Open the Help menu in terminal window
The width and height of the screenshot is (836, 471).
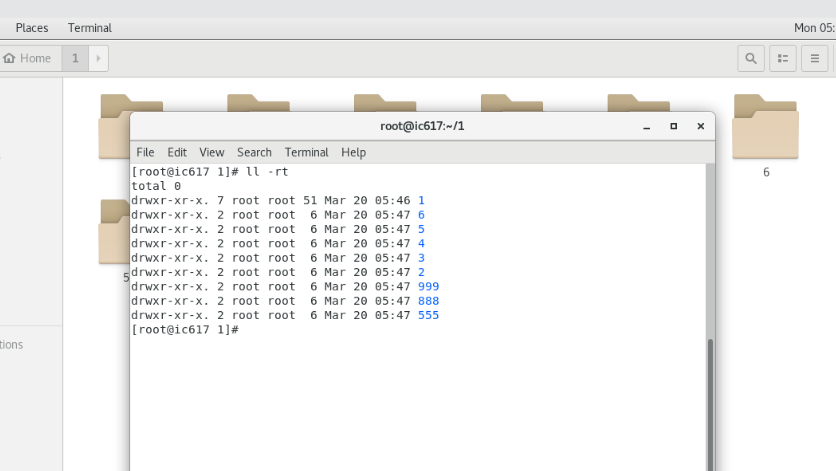point(353,153)
